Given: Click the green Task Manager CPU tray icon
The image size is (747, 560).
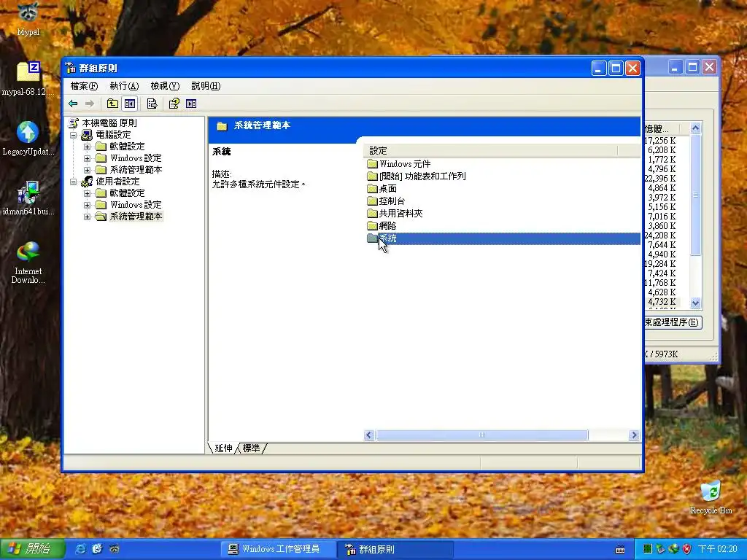Looking at the screenshot, I should click(x=647, y=549).
